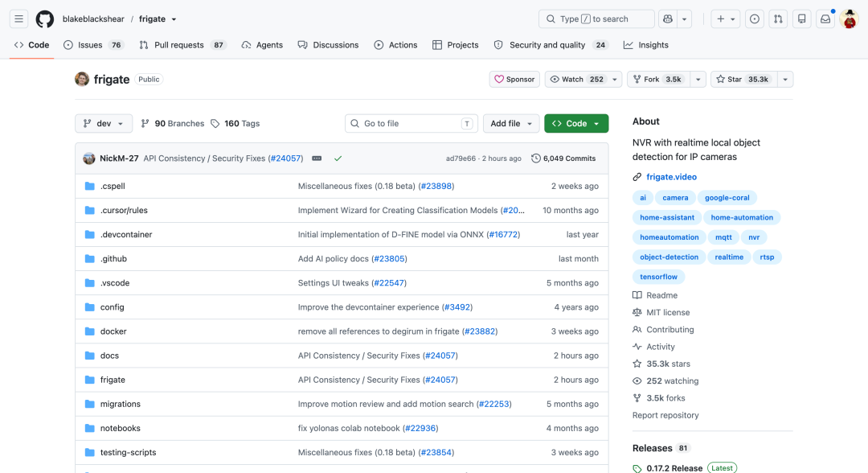Open the Discussions tab
The image size is (868, 473).
coord(328,45)
